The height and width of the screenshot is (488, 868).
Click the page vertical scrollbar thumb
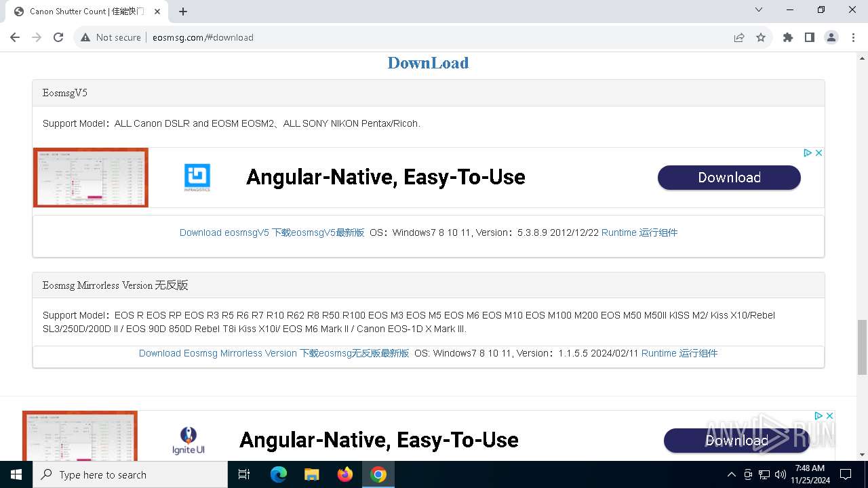(862, 346)
